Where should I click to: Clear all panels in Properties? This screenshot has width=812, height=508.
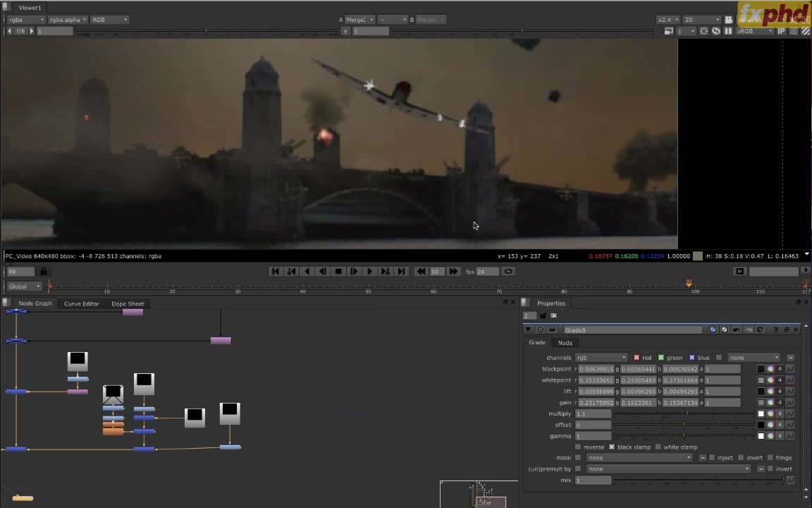[553, 315]
